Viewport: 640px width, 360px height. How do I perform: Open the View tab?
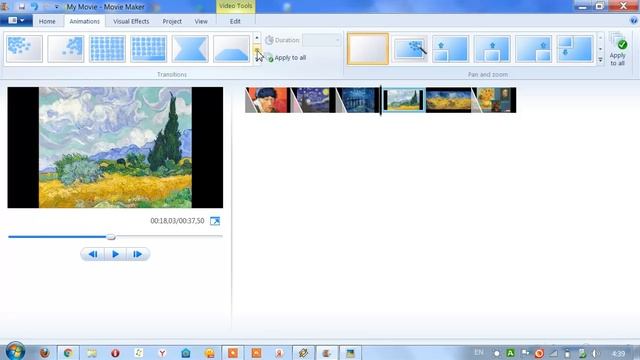201,21
